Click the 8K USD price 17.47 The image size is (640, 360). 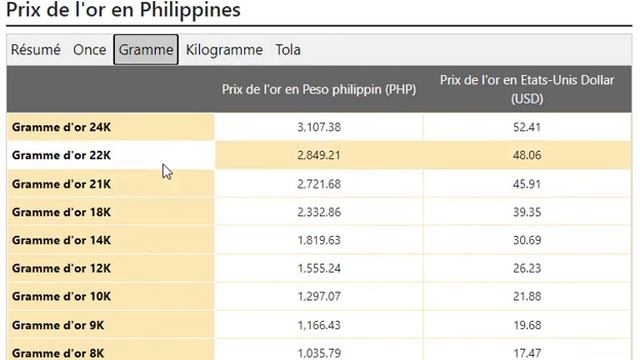527,353
